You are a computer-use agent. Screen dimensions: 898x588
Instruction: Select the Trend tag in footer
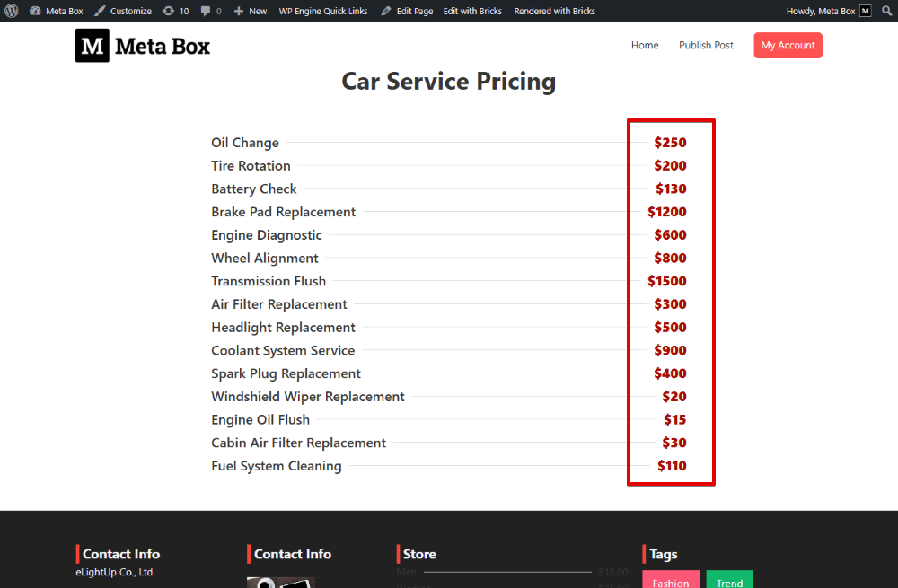pyautogui.click(x=729, y=581)
